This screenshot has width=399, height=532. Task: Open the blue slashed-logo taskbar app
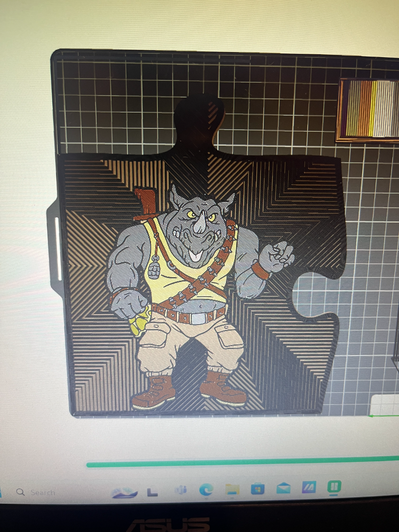pos(309,487)
